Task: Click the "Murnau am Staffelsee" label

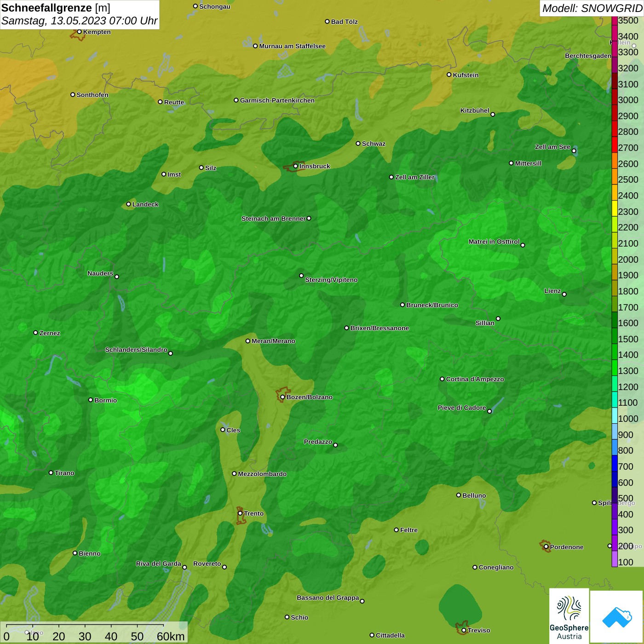Action: 292,46
